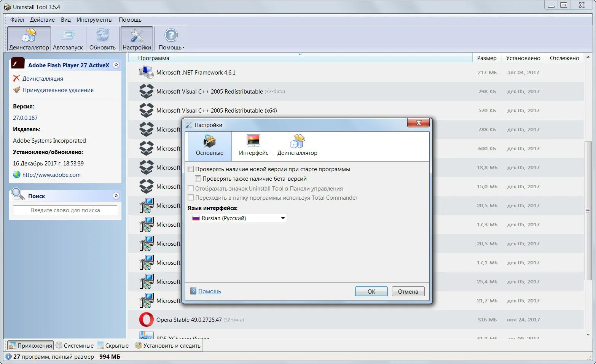This screenshot has width=596, height=364.
Task: Toggle the beta-versions check checkbox
Action: click(x=198, y=178)
